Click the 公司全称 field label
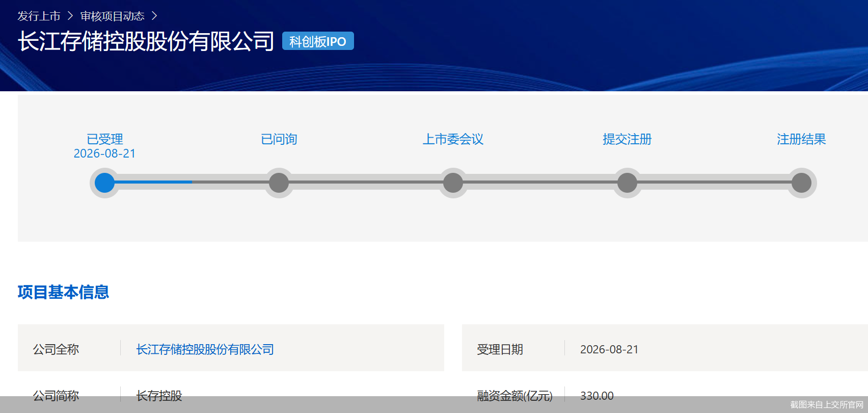Image resolution: width=868 pixels, height=413 pixels. click(x=56, y=349)
